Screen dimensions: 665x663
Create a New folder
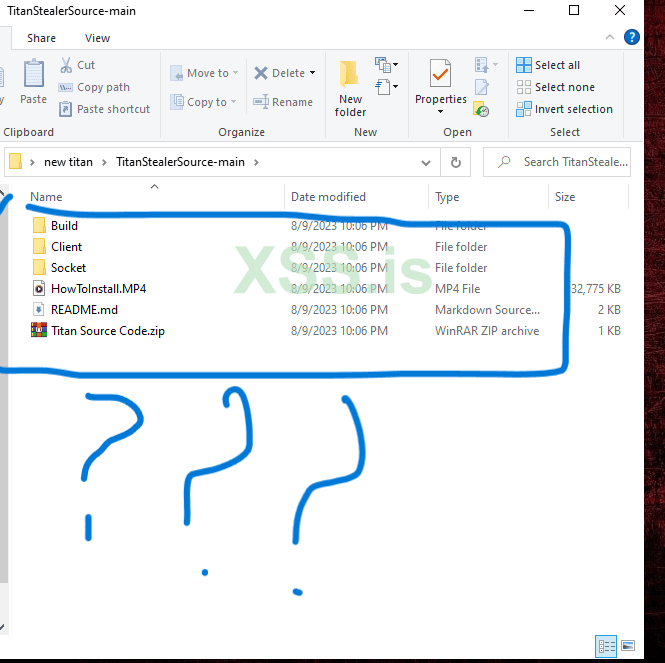[350, 87]
